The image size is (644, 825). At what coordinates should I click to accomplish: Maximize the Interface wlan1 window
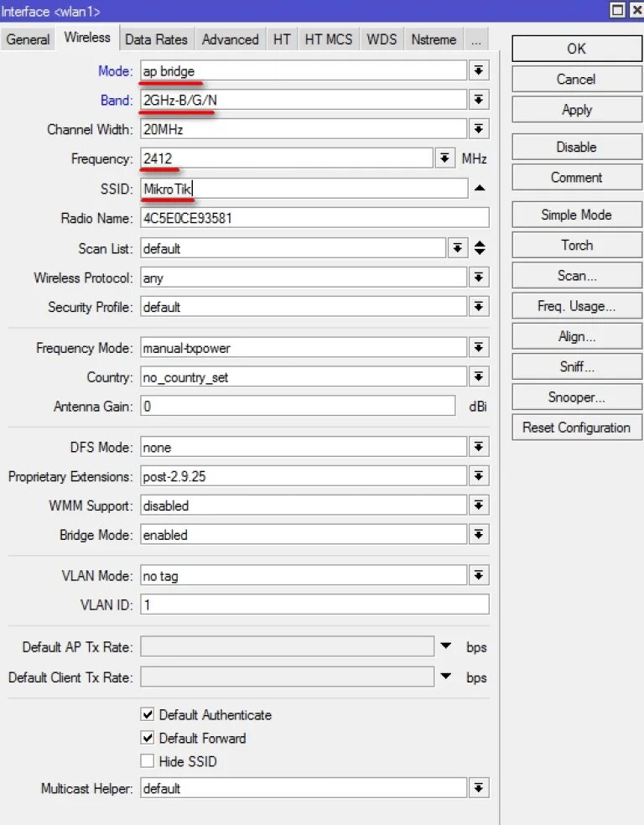pyautogui.click(x=618, y=10)
